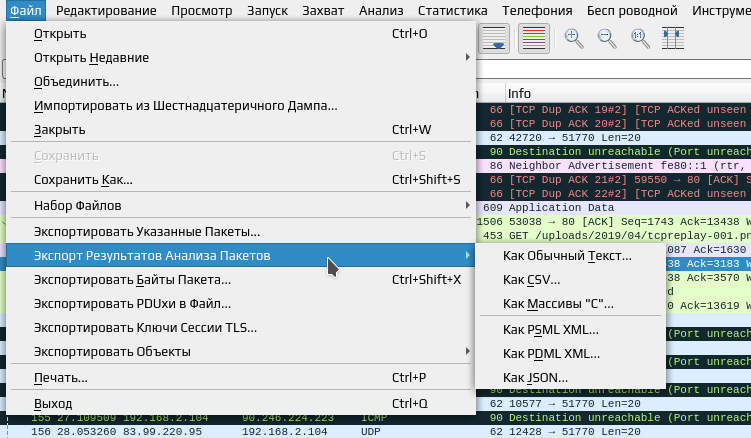751x438 pixels.
Task: Select Экспортировать Байты Пакета…
Action: pyautogui.click(x=241, y=279)
